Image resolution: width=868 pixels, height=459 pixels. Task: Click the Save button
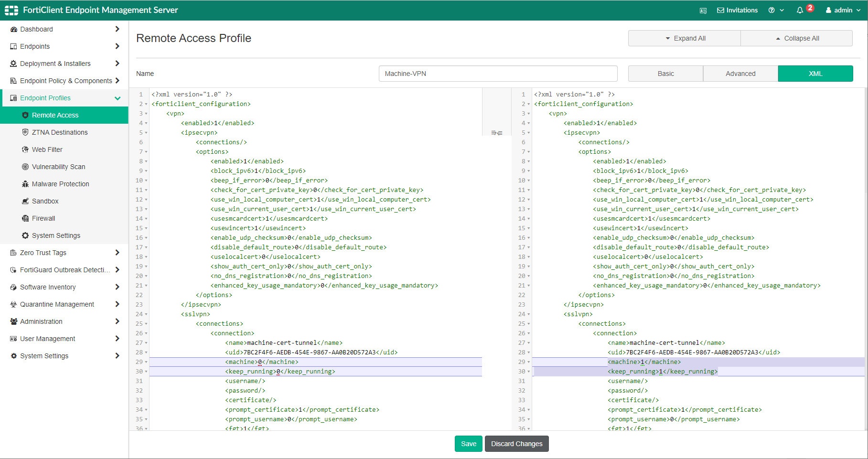(x=468, y=444)
